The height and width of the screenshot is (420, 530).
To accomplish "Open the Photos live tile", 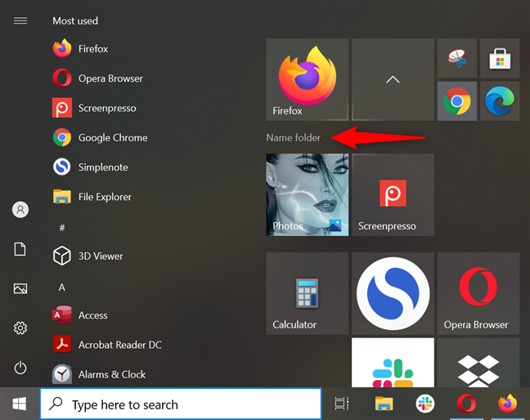I will click(308, 194).
